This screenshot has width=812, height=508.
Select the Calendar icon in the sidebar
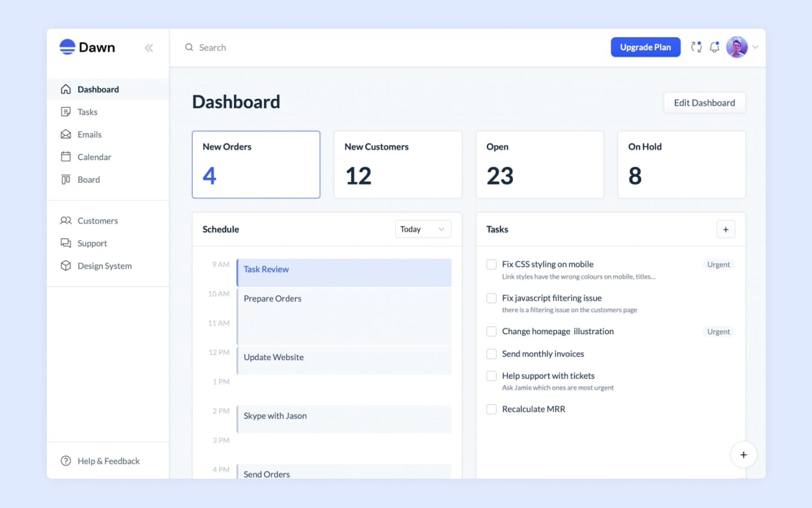65,157
